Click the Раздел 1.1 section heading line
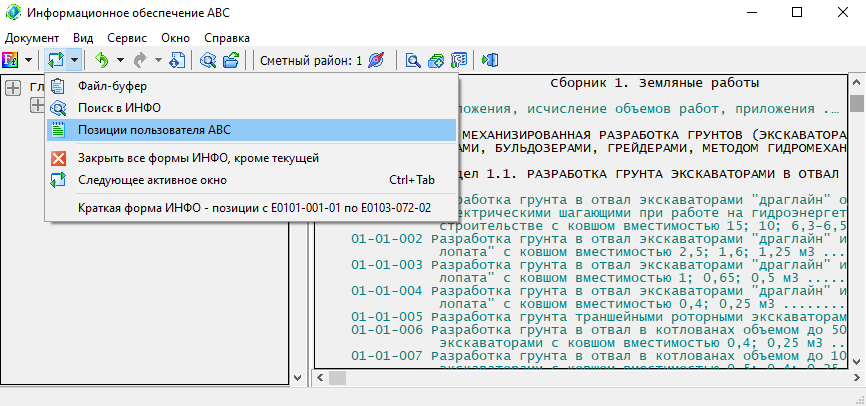The width and height of the screenshot is (866, 406). pos(651,174)
